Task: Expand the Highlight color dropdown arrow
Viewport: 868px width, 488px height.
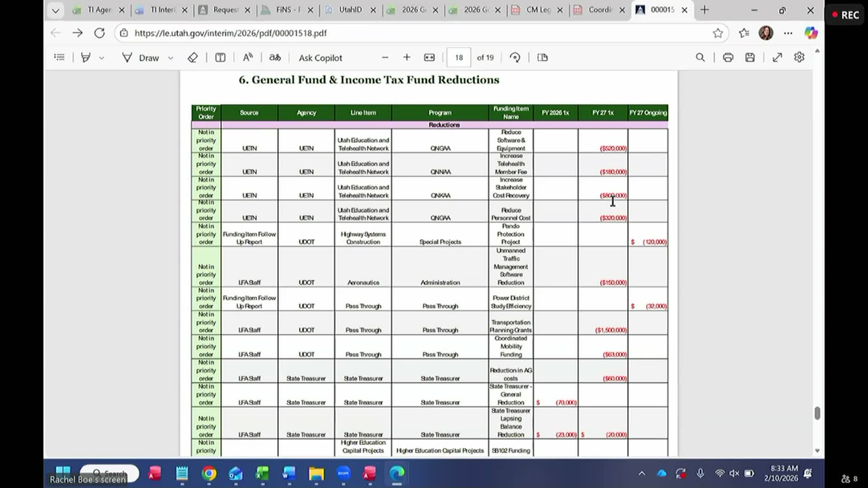Action: (x=102, y=58)
